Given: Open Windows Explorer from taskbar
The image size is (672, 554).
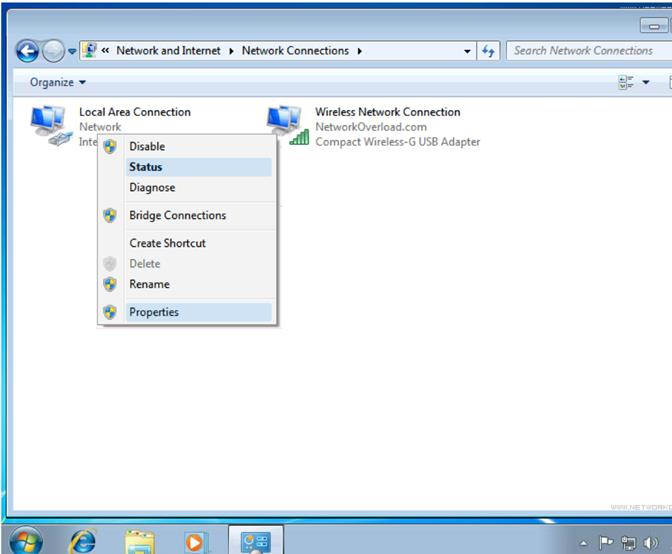Looking at the screenshot, I should [x=139, y=542].
